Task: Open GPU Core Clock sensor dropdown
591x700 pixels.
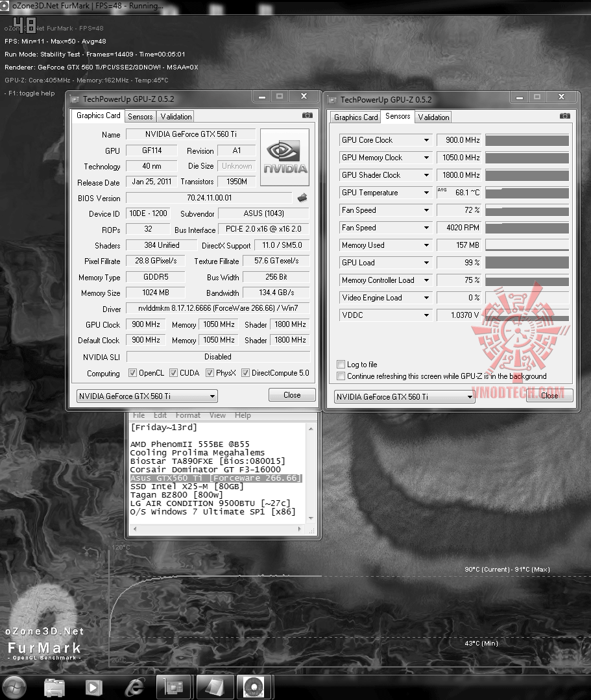Action: (x=426, y=140)
